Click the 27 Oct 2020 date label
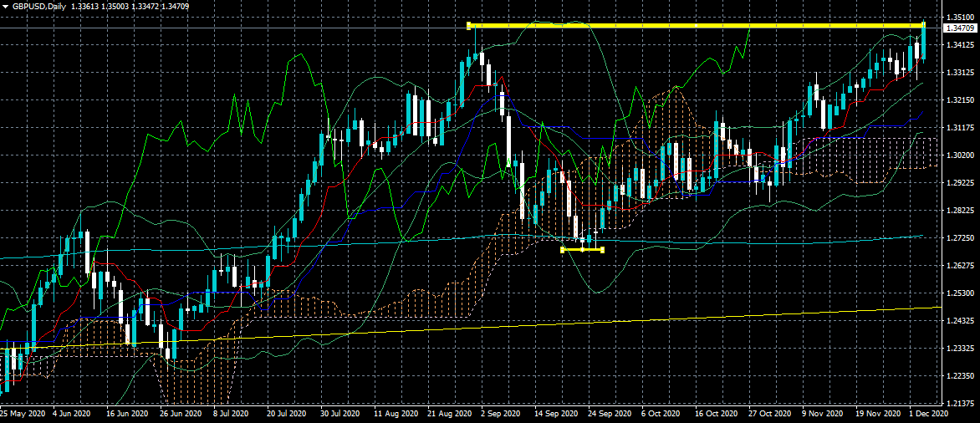The height and width of the screenshot is (423, 980). (x=772, y=414)
